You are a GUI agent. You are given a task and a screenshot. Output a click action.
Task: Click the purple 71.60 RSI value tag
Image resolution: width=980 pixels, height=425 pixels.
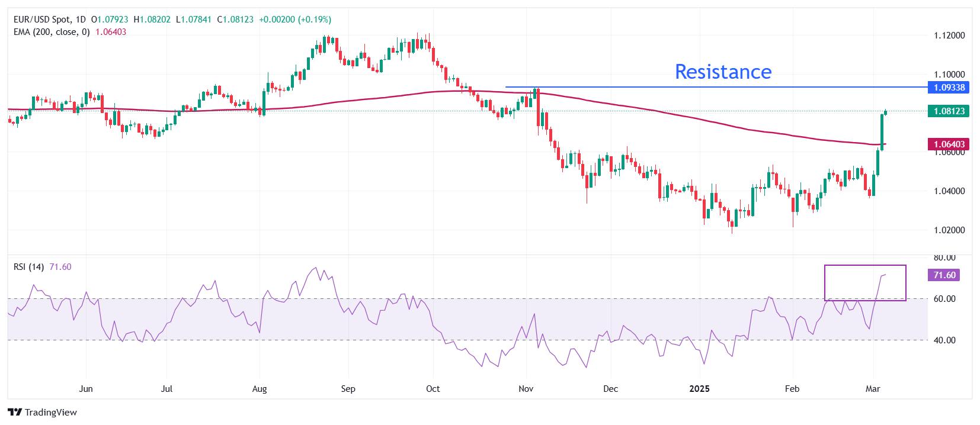coord(943,275)
